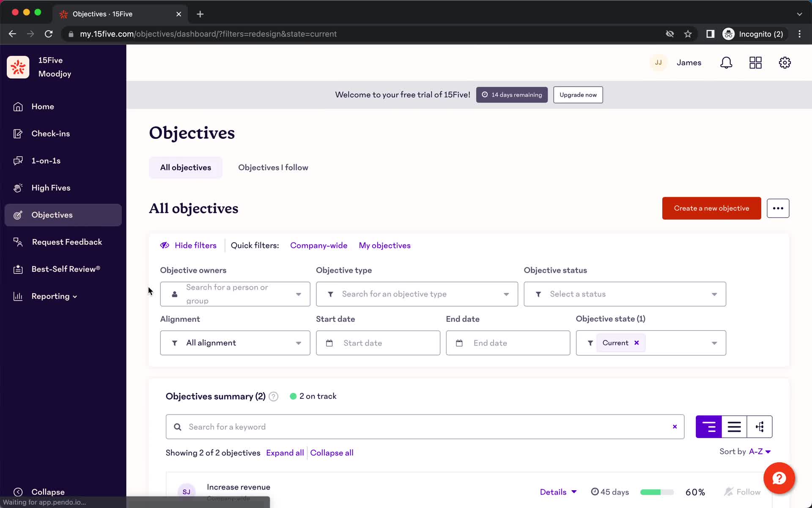The image size is (812, 508).
Task: Open the Objective status dropdown
Action: (624, 294)
